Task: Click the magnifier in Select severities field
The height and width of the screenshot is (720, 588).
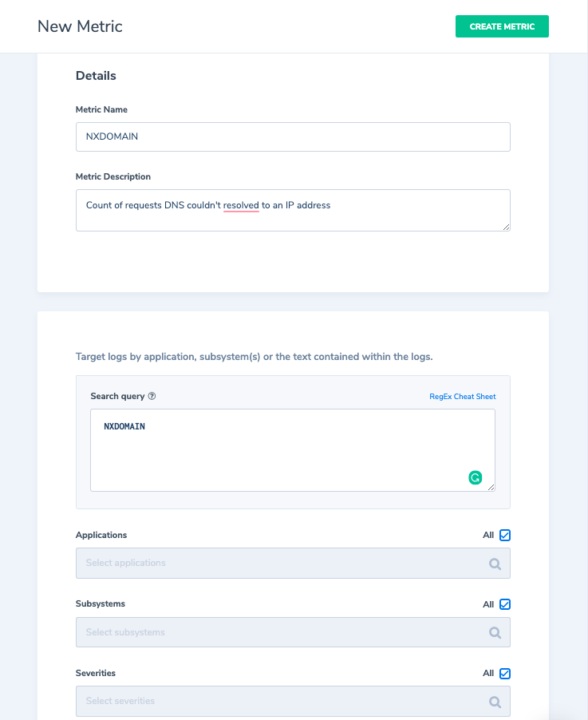Action: click(495, 702)
